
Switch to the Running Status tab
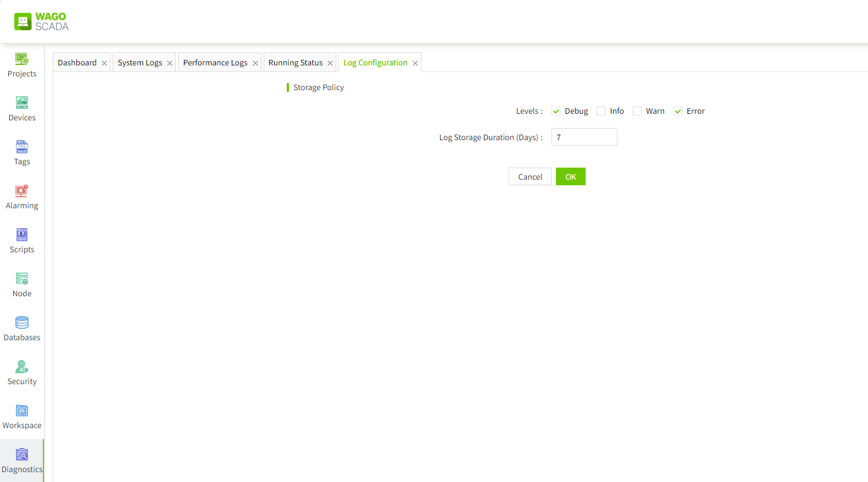(296, 63)
